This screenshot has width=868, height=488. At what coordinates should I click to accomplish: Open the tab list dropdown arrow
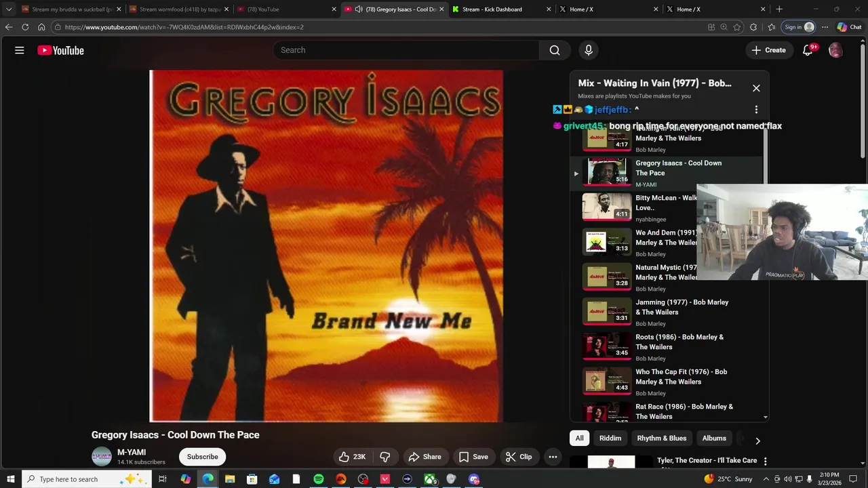tap(9, 9)
